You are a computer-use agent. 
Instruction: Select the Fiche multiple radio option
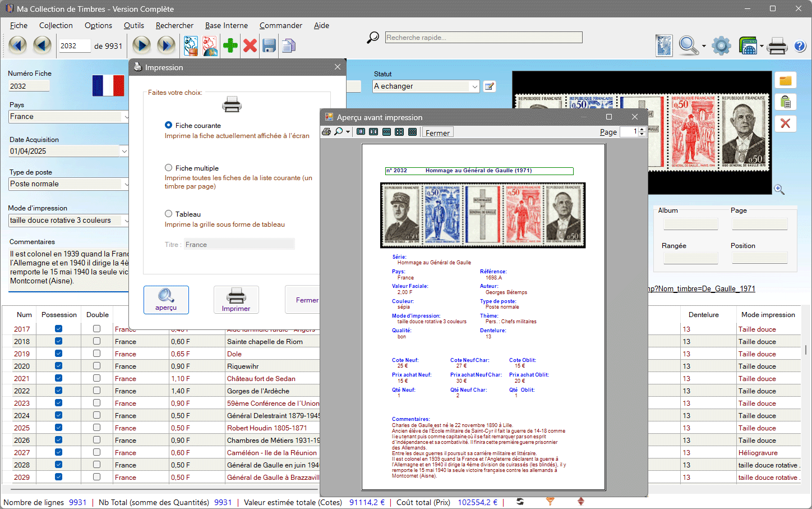(x=168, y=168)
